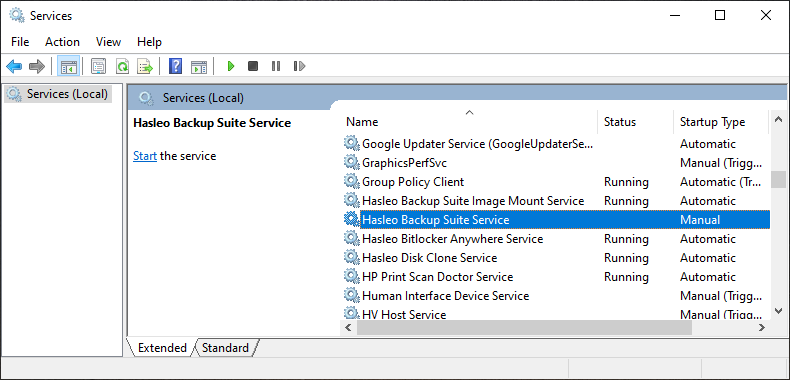Click gear icon of HV Host Service
790x380 pixels.
352,313
